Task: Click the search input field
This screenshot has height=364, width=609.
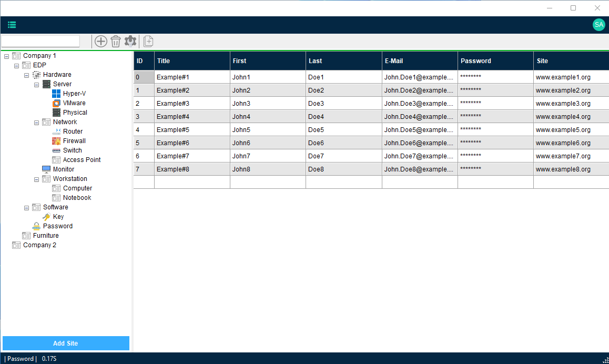Action: coord(41,41)
